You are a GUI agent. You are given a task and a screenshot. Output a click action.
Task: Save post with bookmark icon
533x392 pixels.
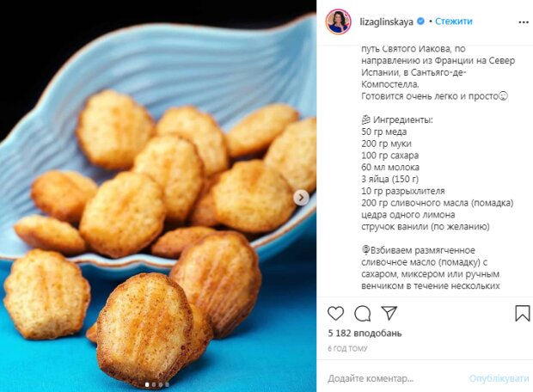[x=522, y=313]
